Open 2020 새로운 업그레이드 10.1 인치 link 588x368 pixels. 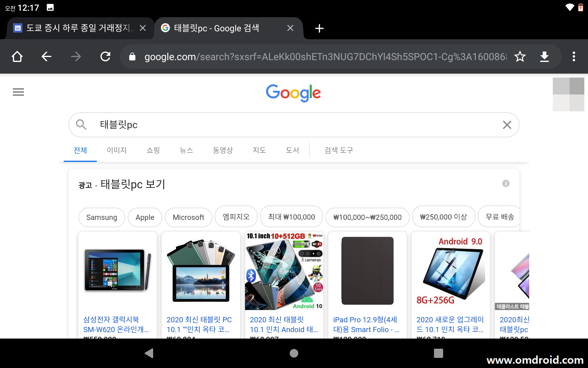point(450,324)
